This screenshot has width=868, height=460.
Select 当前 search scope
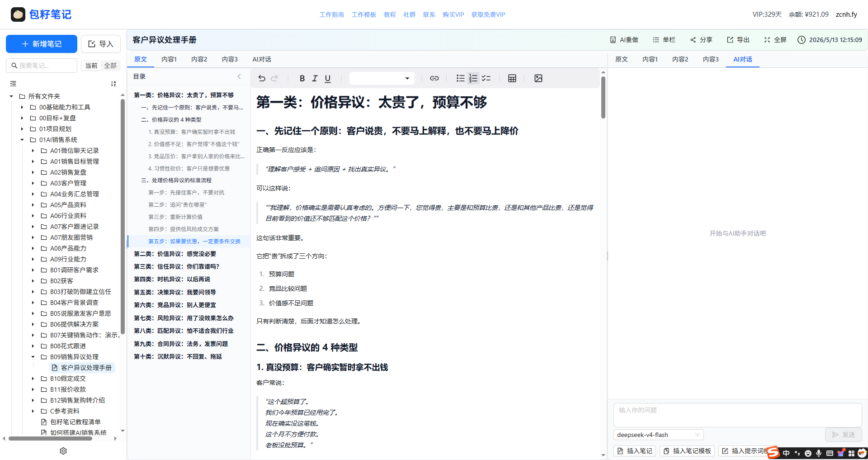point(91,66)
